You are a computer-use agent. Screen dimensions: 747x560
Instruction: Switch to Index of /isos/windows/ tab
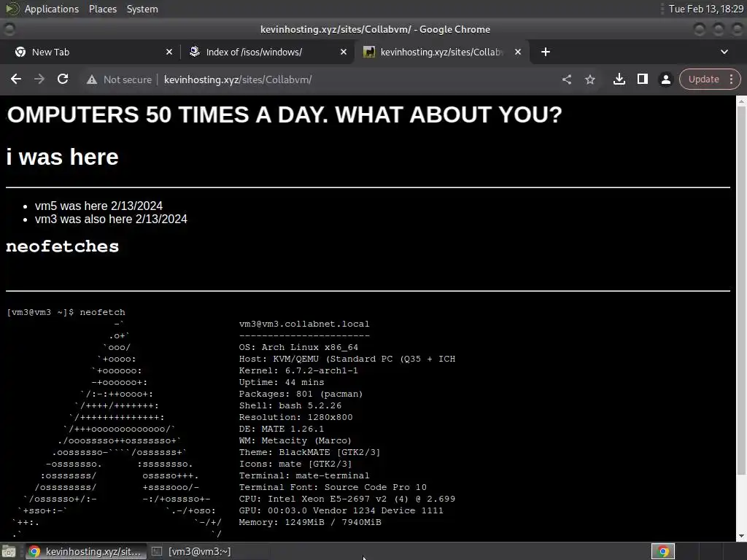[x=267, y=52]
